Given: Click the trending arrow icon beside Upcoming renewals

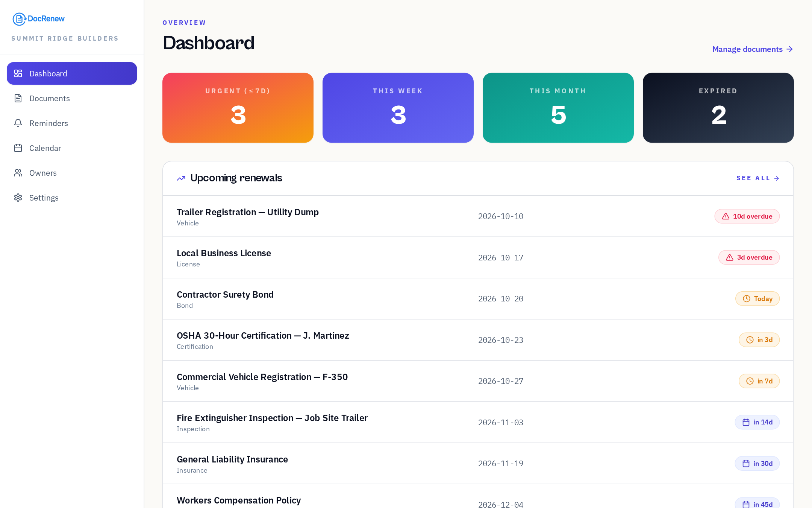Looking at the screenshot, I should coord(181,178).
